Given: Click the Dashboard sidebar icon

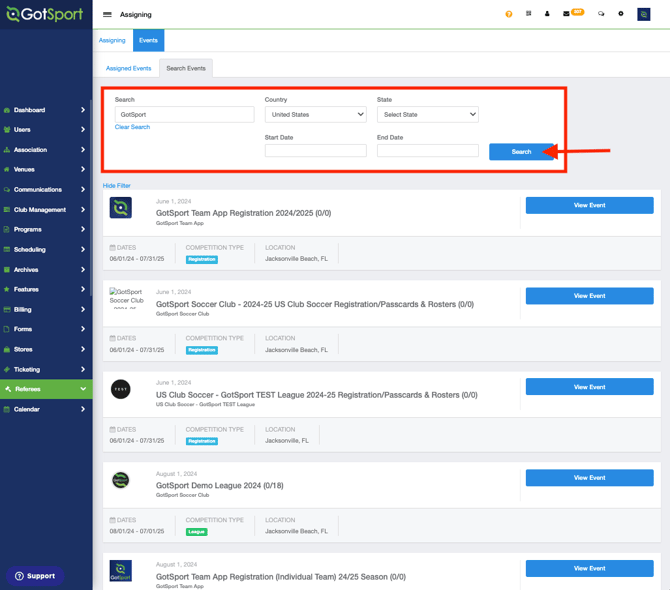Looking at the screenshot, I should click(7, 110).
